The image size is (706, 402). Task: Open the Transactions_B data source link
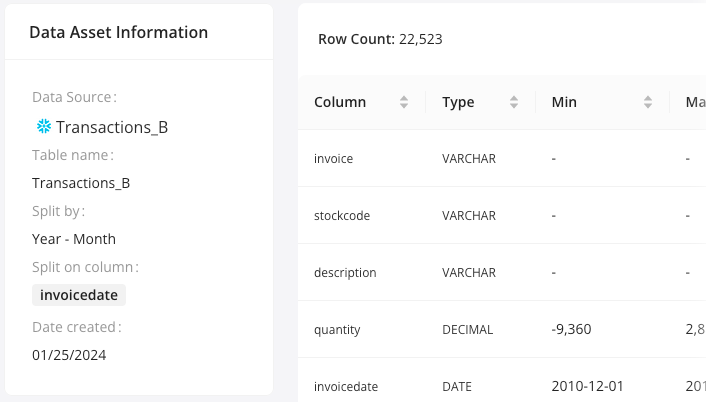(112, 127)
